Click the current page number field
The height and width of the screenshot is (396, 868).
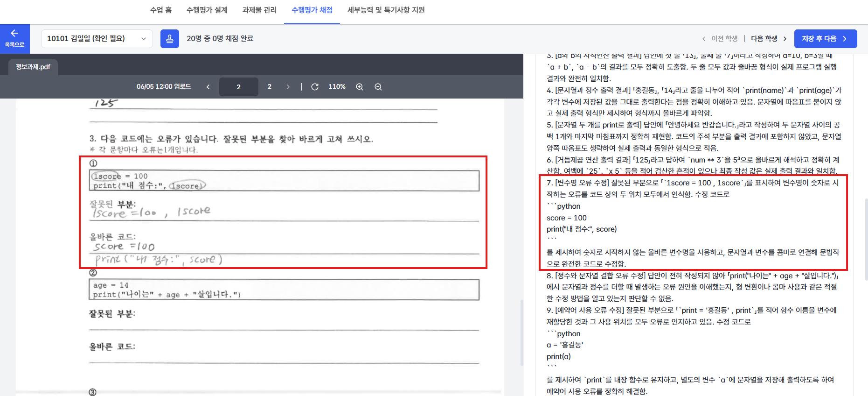pyautogui.click(x=239, y=87)
